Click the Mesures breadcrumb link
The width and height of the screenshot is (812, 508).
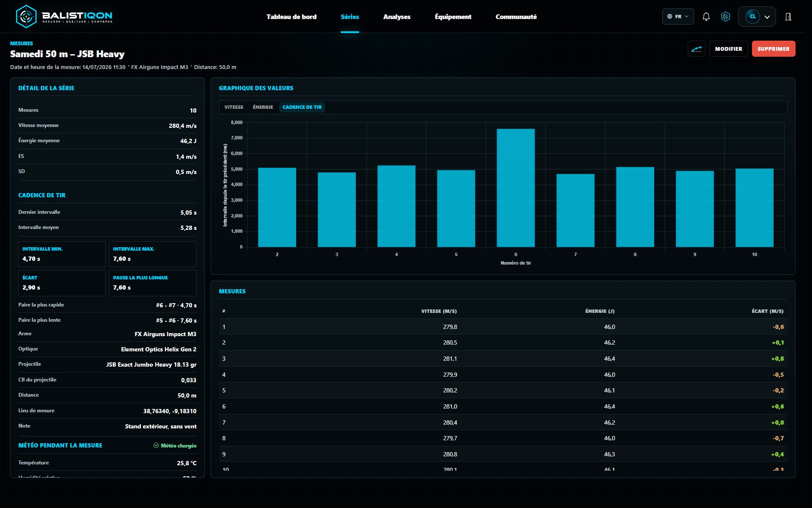click(22, 44)
